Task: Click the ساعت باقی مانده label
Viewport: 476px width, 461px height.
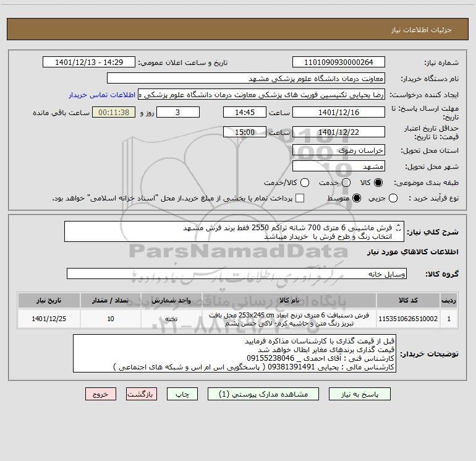Action: tap(61, 113)
